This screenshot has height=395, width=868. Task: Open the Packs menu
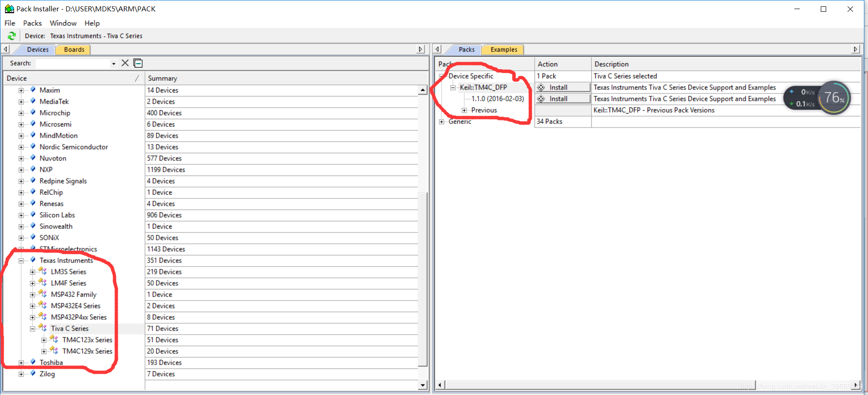(32, 23)
